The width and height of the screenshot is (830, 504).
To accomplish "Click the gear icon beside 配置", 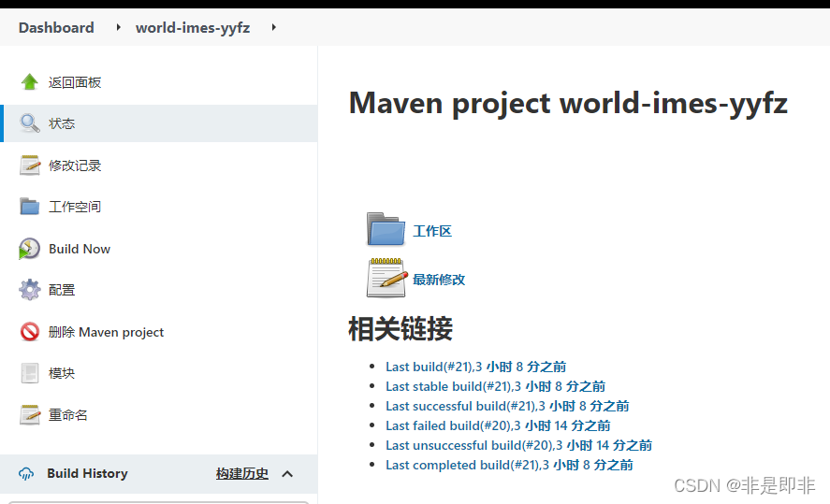I will click(30, 290).
